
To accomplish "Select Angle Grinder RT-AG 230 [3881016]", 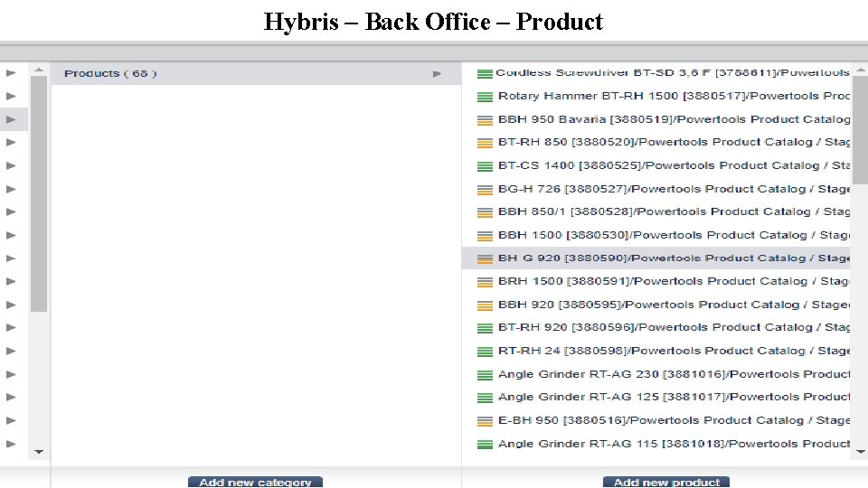I will (x=656, y=374).
